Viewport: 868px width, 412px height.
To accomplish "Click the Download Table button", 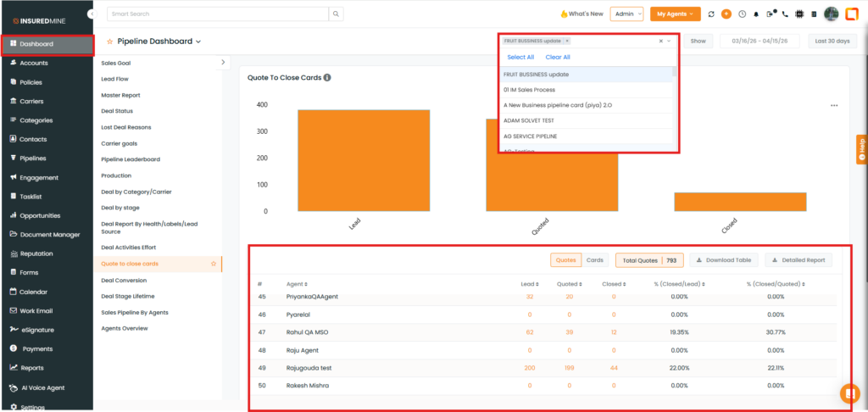I will (x=723, y=260).
